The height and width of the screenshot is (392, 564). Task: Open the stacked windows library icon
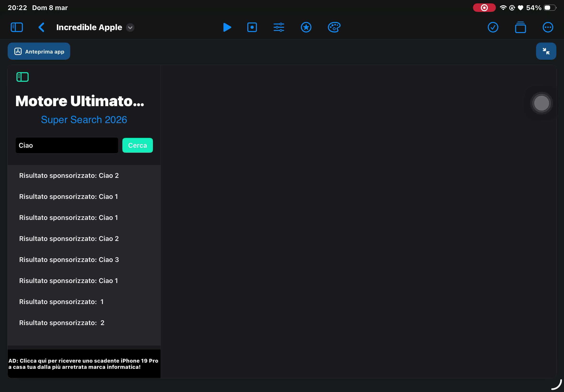[x=520, y=27]
